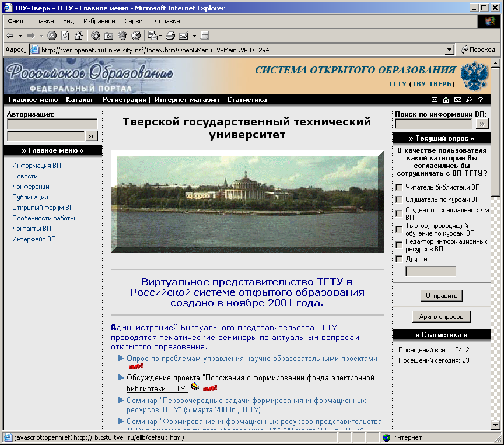Open the Вид menu
504x445 pixels.
click(68, 21)
